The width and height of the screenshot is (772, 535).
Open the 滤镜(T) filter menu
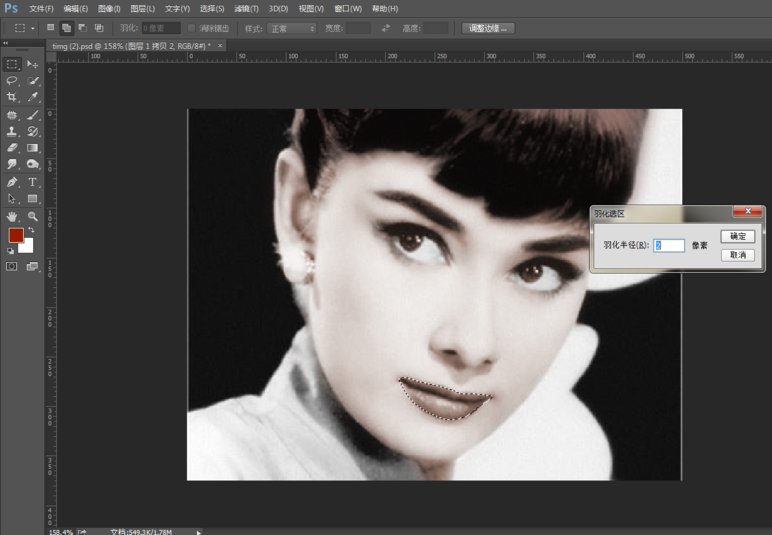pyautogui.click(x=247, y=8)
